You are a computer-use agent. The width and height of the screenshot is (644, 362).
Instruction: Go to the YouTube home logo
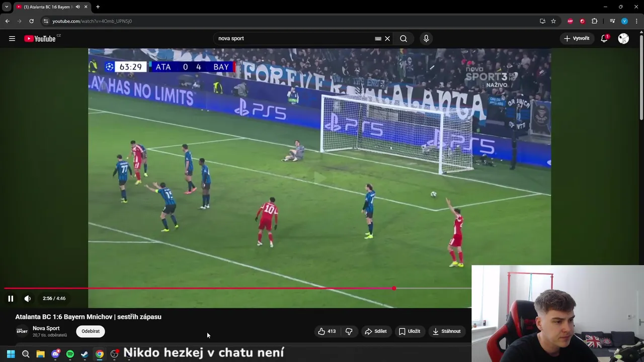tap(40, 39)
